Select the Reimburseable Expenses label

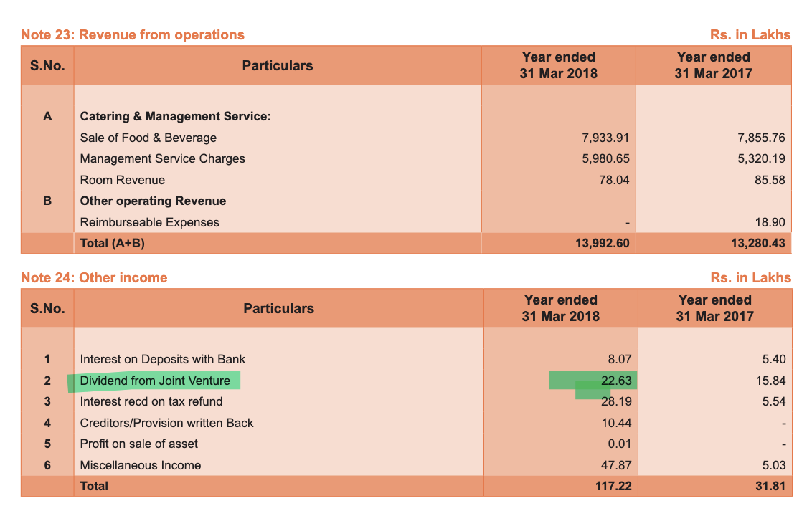pos(149,222)
